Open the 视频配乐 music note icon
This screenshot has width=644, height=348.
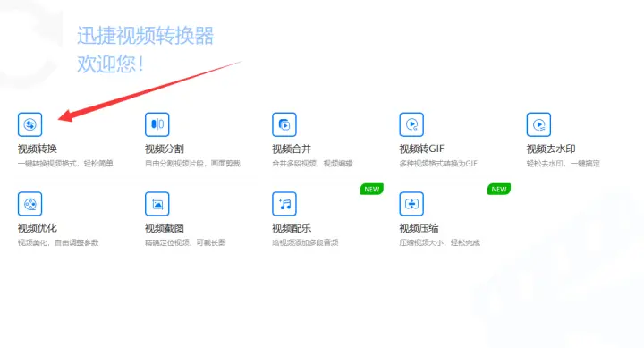(284, 204)
